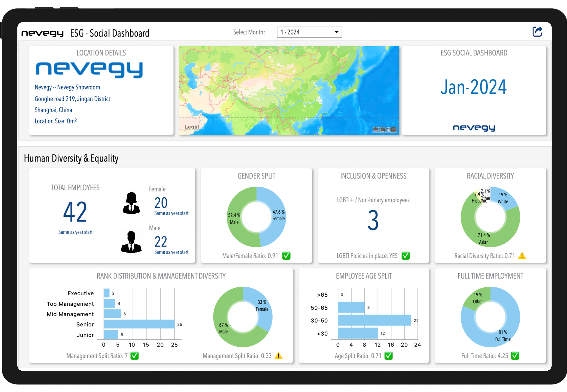This screenshot has height=392, width=567.
Task: Click the 19 % White racial segment
Action: click(503, 198)
